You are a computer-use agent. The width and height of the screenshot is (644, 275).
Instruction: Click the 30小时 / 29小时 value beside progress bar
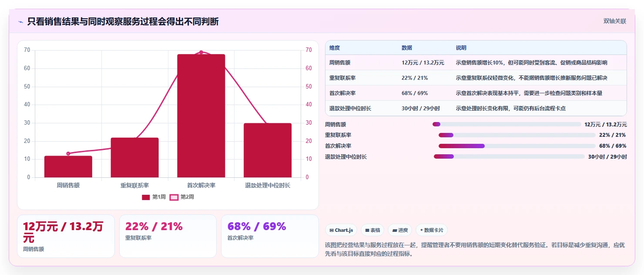coord(607,156)
